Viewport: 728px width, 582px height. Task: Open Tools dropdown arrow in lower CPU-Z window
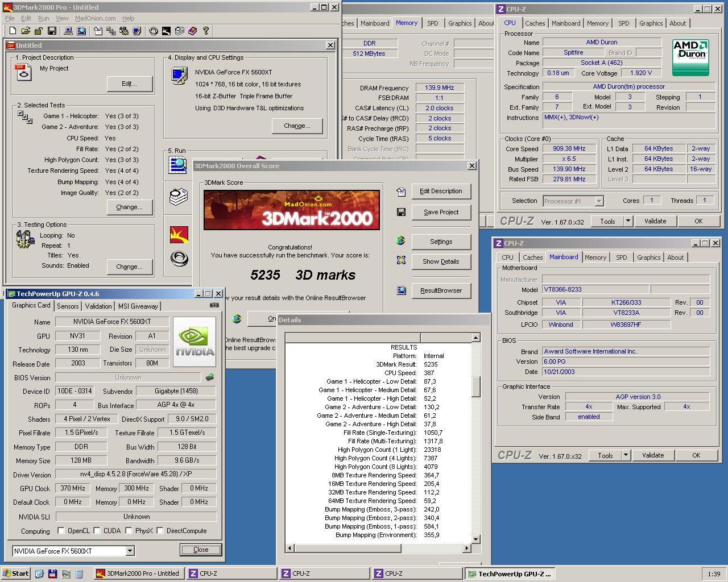tap(626, 455)
